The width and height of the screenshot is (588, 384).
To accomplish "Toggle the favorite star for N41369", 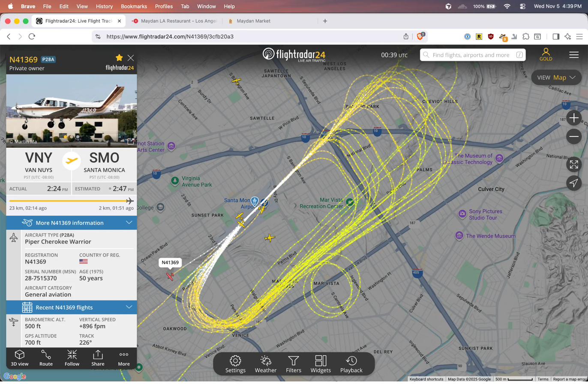I will point(119,58).
